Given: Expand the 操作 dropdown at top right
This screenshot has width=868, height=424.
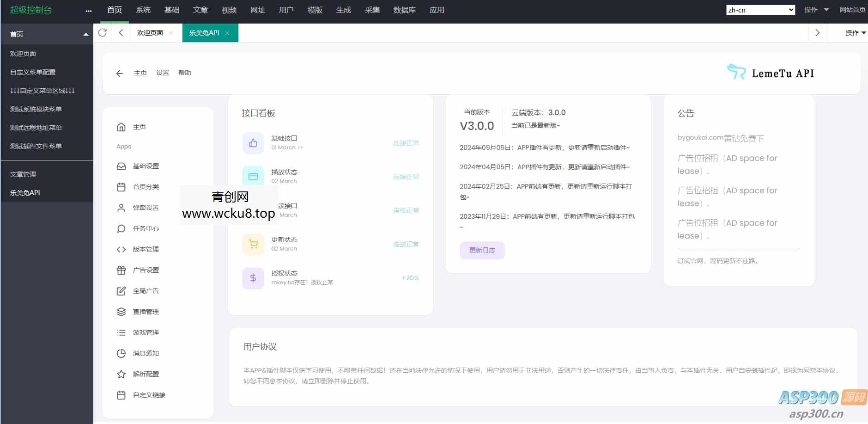Looking at the screenshot, I should (814, 9).
